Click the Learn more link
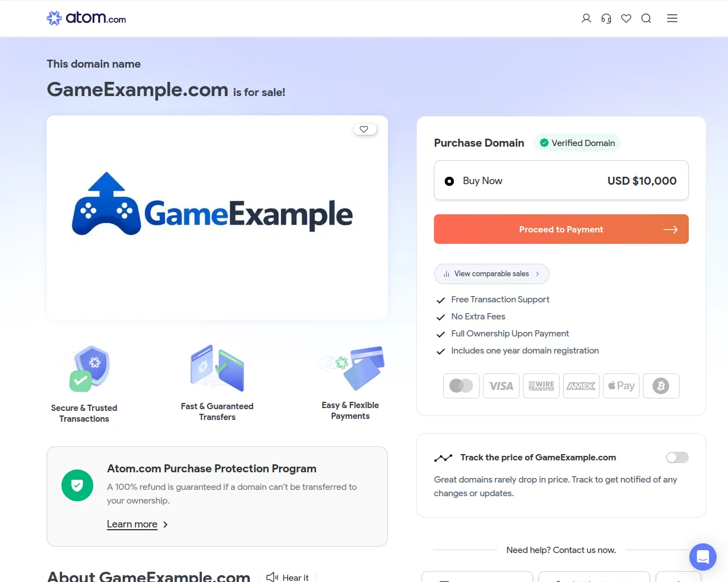Viewport: 728px width, 582px height. pos(132,524)
